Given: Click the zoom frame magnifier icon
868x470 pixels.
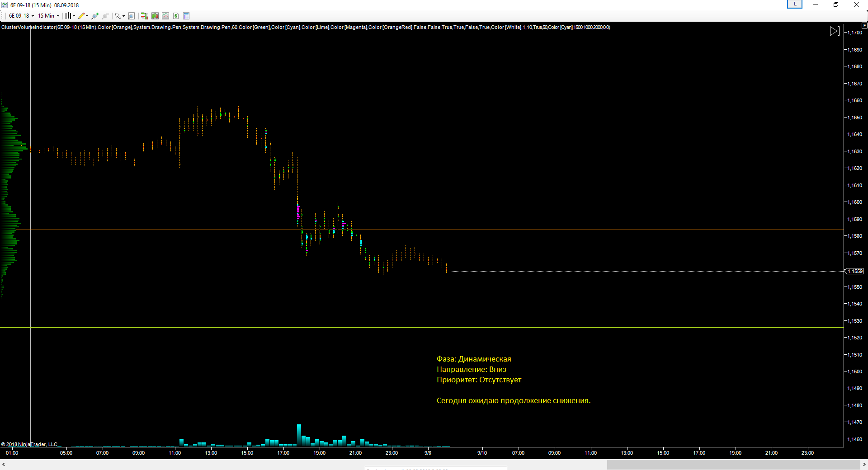Looking at the screenshot, I should (131, 16).
